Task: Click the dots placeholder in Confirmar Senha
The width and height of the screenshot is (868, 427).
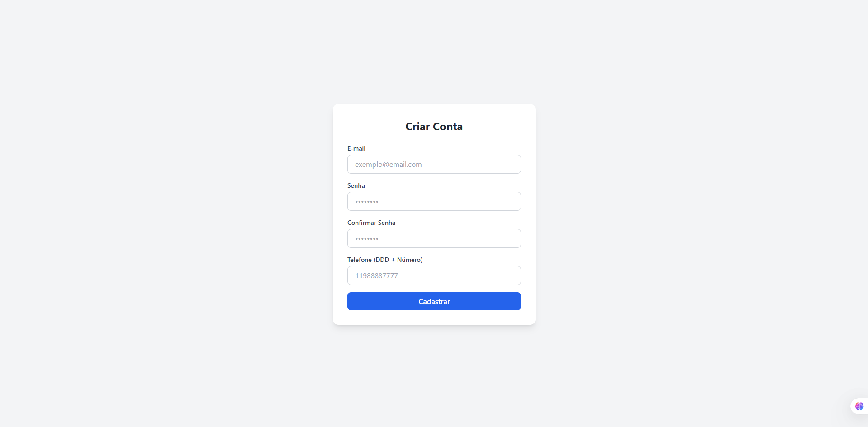Action: pyautogui.click(x=367, y=239)
